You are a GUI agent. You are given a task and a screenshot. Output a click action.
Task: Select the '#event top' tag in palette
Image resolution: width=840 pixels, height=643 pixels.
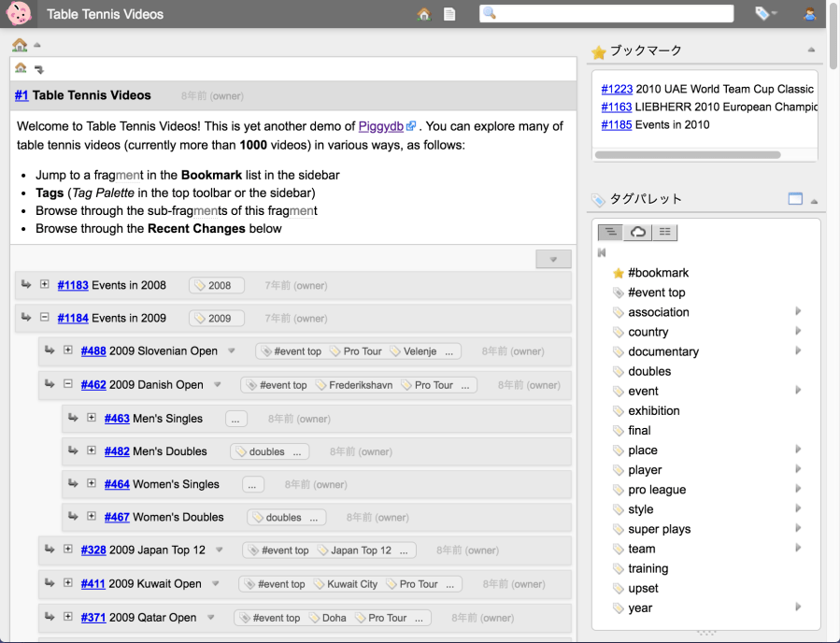click(656, 293)
